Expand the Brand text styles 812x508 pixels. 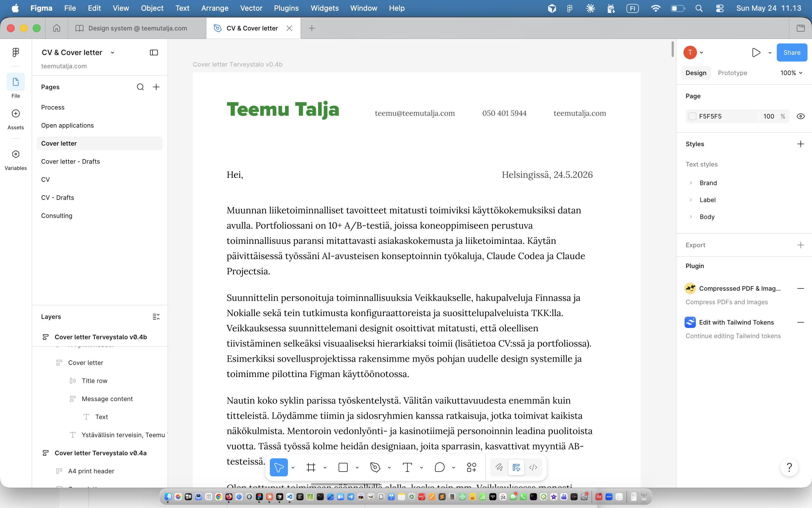tap(691, 183)
